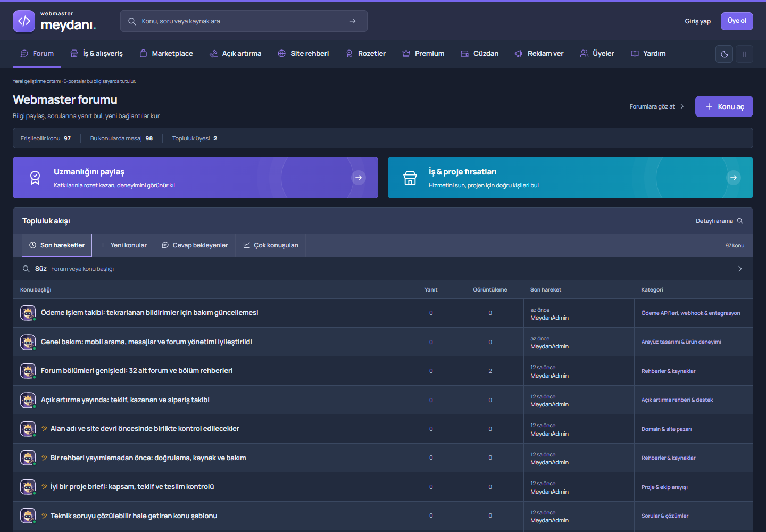This screenshot has width=766, height=532.
Task: Click the storefront icon in the teal banner
Action: pyautogui.click(x=410, y=178)
